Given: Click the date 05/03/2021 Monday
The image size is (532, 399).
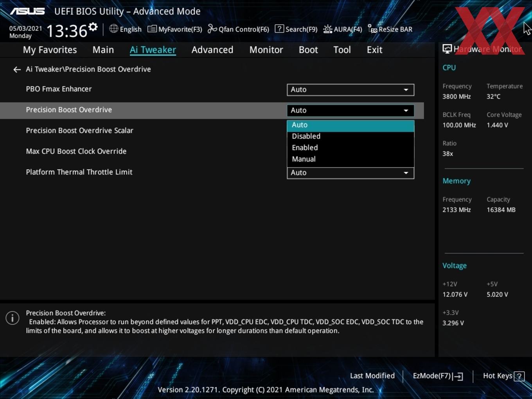Looking at the screenshot, I should 25,32.
